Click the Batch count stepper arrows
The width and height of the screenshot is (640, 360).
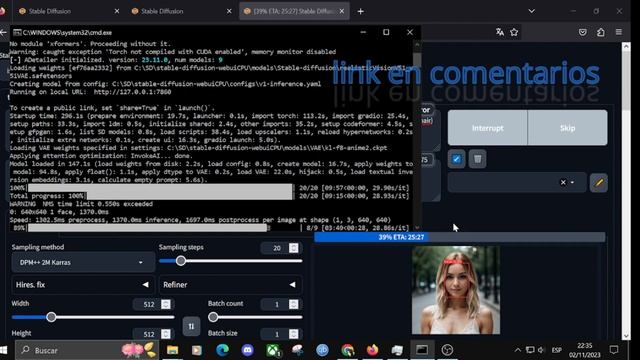click(293, 304)
